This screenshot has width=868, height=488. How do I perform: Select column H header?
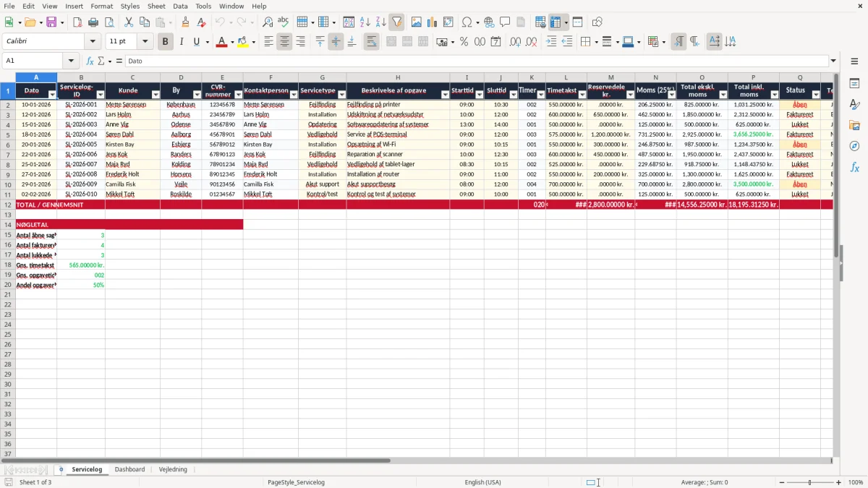pyautogui.click(x=398, y=77)
